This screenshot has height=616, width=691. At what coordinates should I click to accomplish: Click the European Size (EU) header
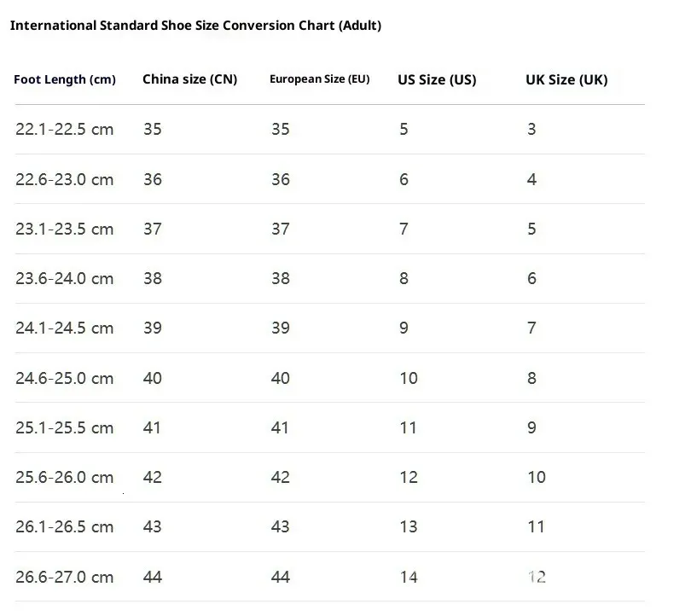point(320,79)
